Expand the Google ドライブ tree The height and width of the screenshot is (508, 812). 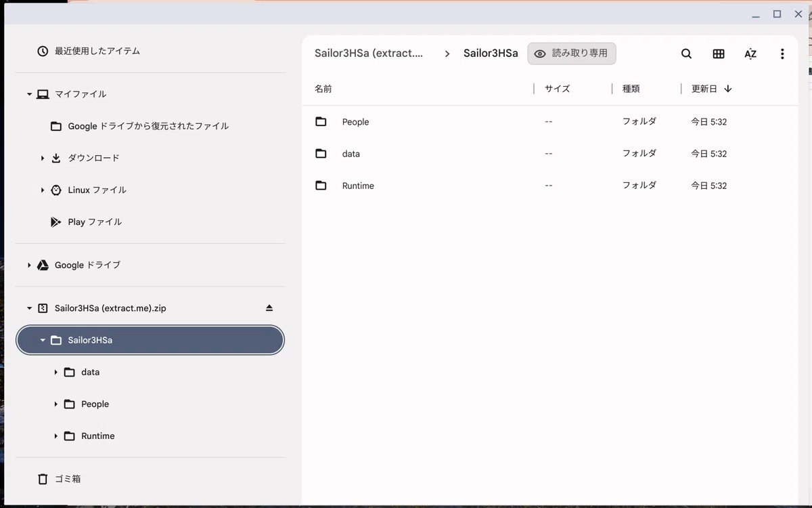point(29,265)
